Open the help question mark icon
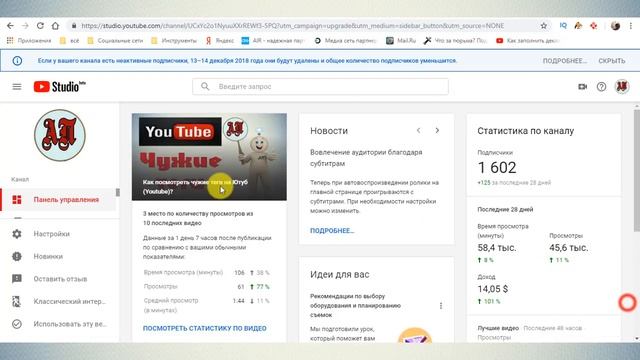640x360 pixels. (601, 87)
